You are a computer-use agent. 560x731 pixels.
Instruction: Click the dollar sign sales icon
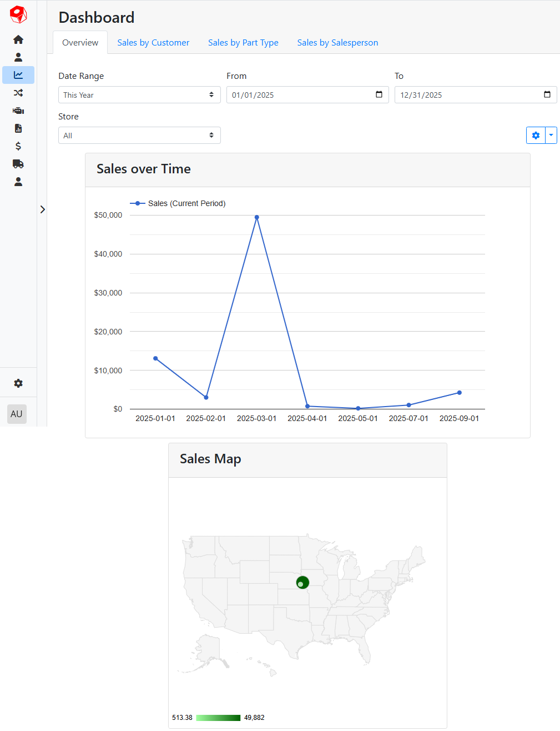click(x=18, y=146)
